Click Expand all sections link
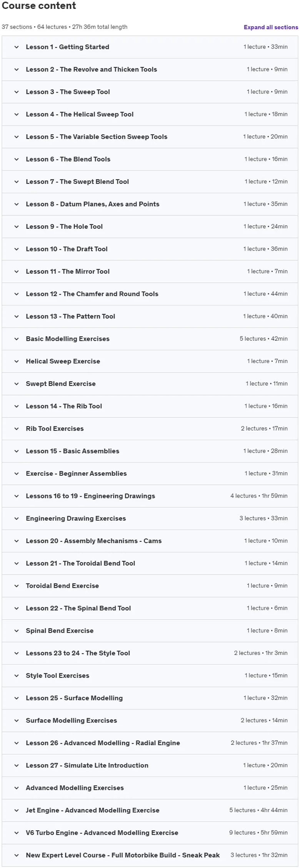This screenshot has height=868, width=300. (271, 27)
